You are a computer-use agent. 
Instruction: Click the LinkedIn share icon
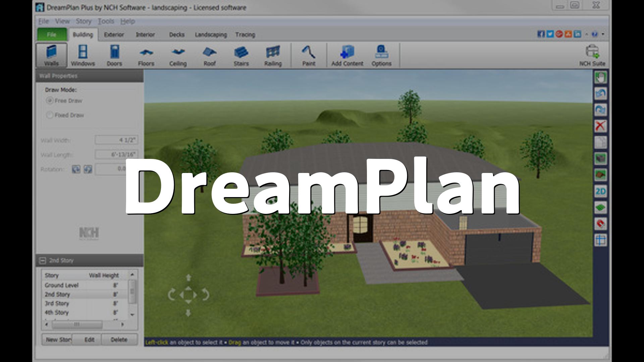coord(577,34)
